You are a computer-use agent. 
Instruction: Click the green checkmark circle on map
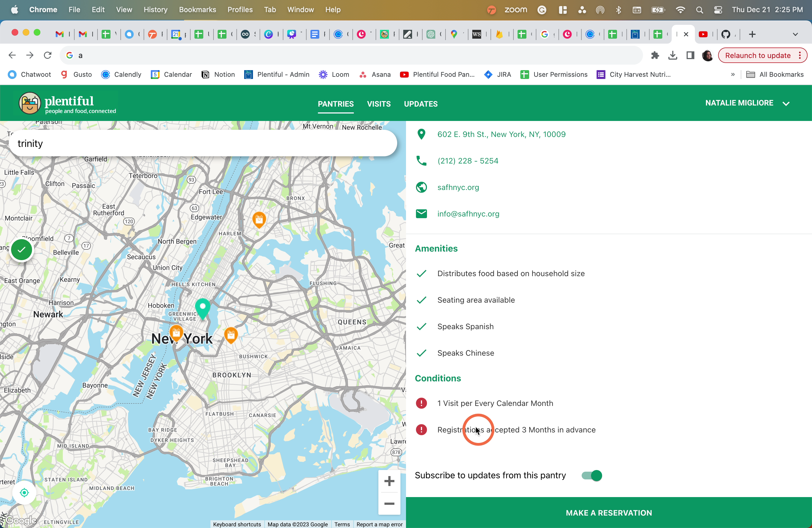tap(22, 250)
